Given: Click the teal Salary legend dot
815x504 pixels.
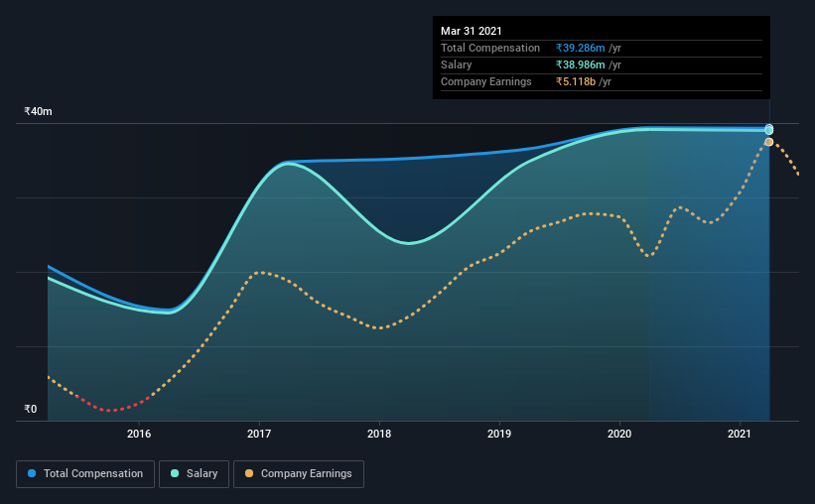Looking at the screenshot, I should (175, 473).
